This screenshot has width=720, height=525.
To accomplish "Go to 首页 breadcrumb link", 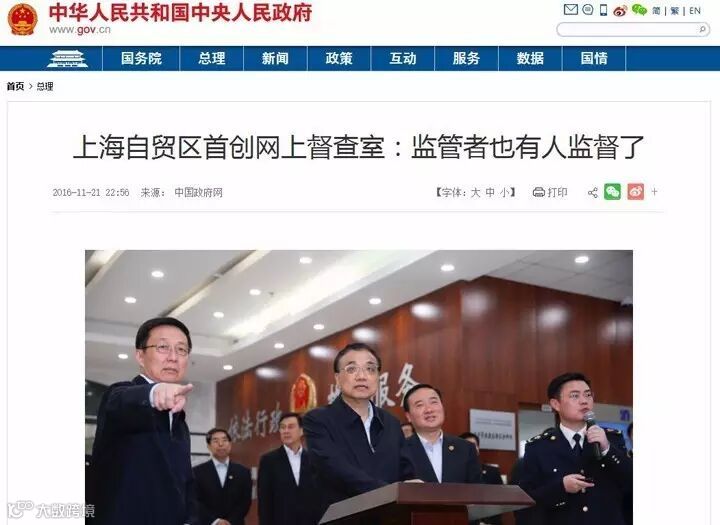I will point(15,86).
